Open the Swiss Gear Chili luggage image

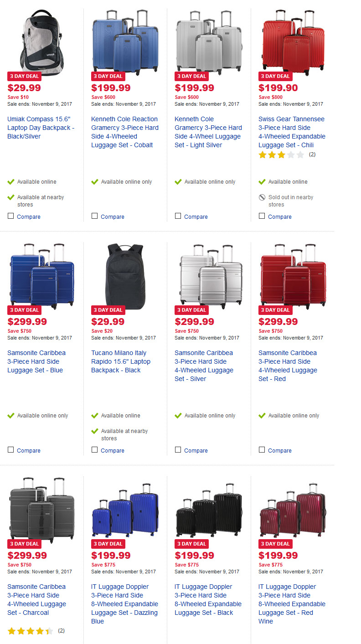pyautogui.click(x=292, y=40)
